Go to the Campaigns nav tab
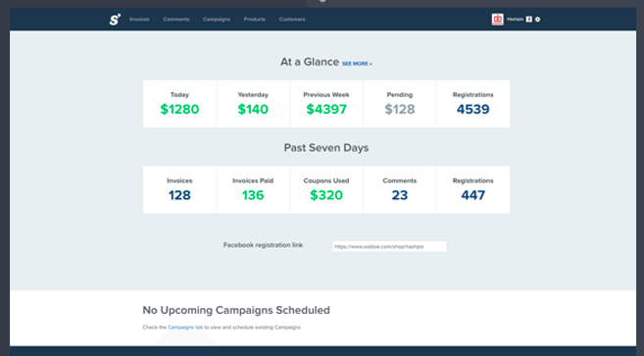Viewport: 644px width, 356px height. pyautogui.click(x=217, y=20)
